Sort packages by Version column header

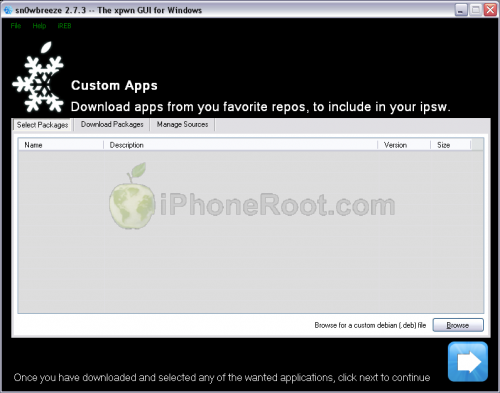pos(404,145)
